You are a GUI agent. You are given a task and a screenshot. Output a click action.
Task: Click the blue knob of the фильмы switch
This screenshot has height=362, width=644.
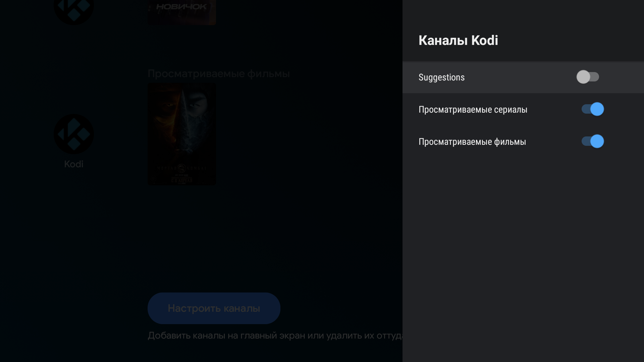click(597, 141)
